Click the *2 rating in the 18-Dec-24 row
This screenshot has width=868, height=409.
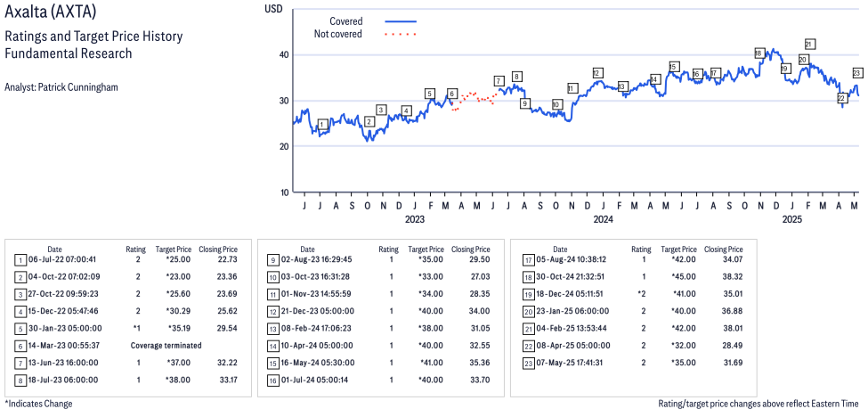tap(641, 294)
